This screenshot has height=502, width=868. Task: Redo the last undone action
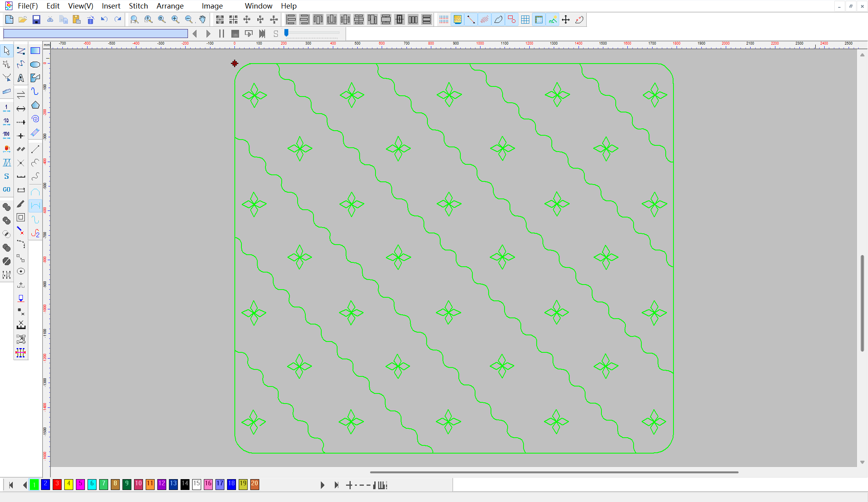tap(118, 19)
